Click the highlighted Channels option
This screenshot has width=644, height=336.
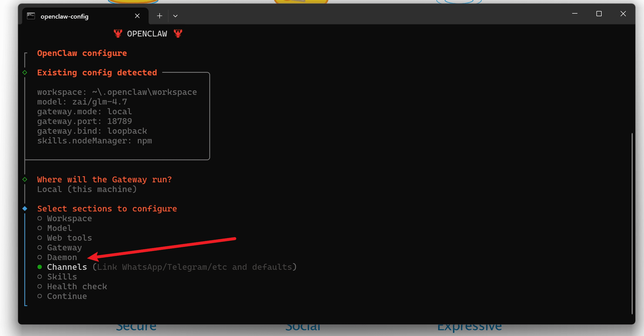coord(67,267)
